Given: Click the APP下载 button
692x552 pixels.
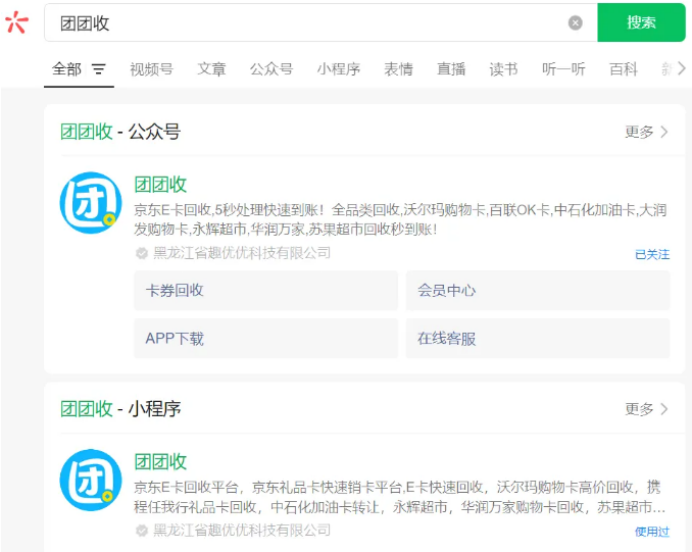Looking at the screenshot, I should (x=265, y=339).
